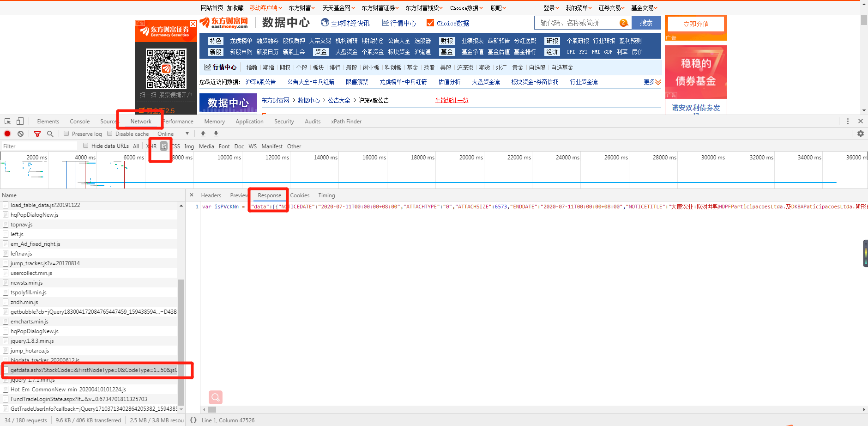
Task: Select the Img filter type
Action: tap(189, 146)
